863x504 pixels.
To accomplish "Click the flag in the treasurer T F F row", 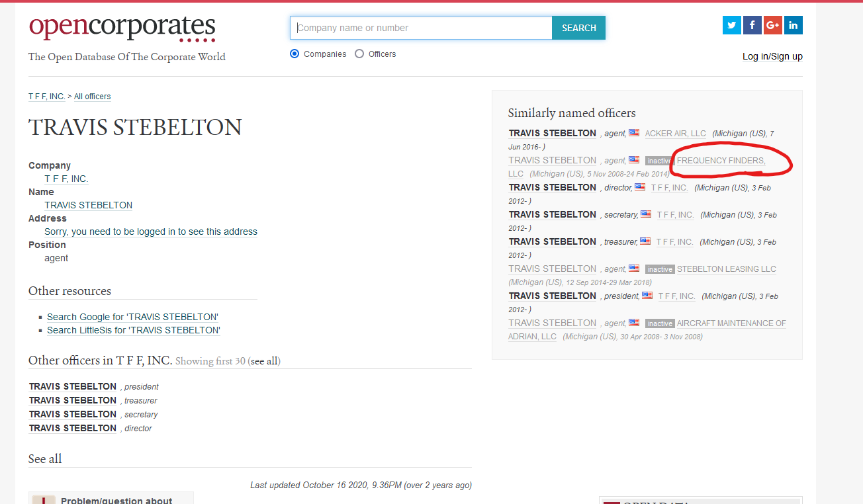I will [x=645, y=241].
